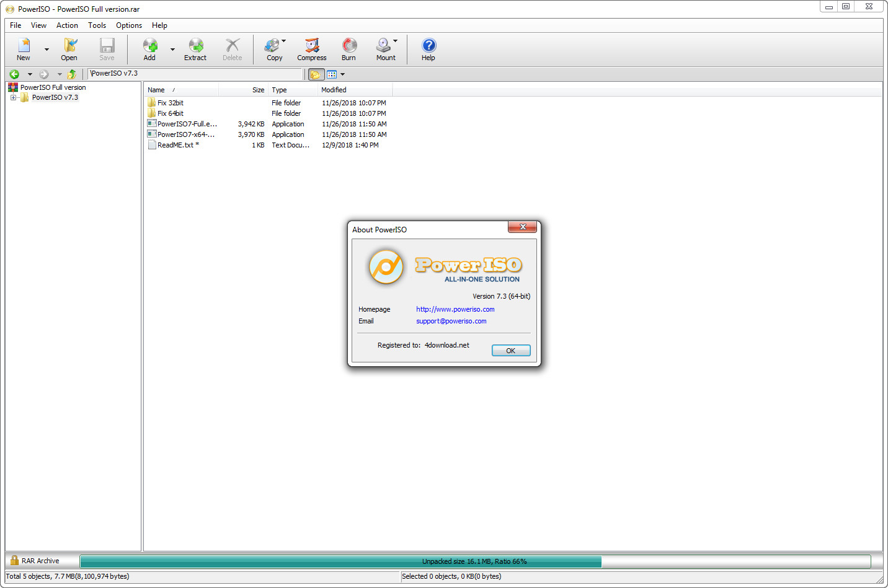Image resolution: width=888 pixels, height=588 pixels.
Task: Open the dropdown arrow beside Copy
Action: [x=284, y=41]
